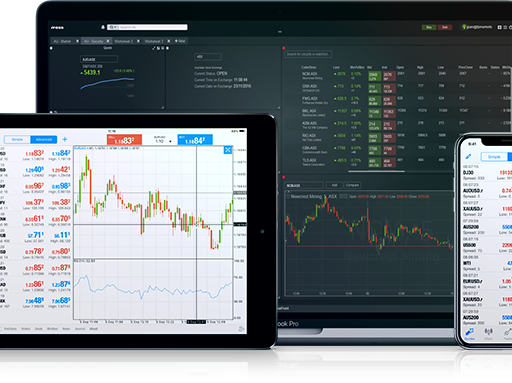The height and width of the screenshot is (383, 512).
Task: Click the Compare button above the chart
Action: [x=352, y=185]
